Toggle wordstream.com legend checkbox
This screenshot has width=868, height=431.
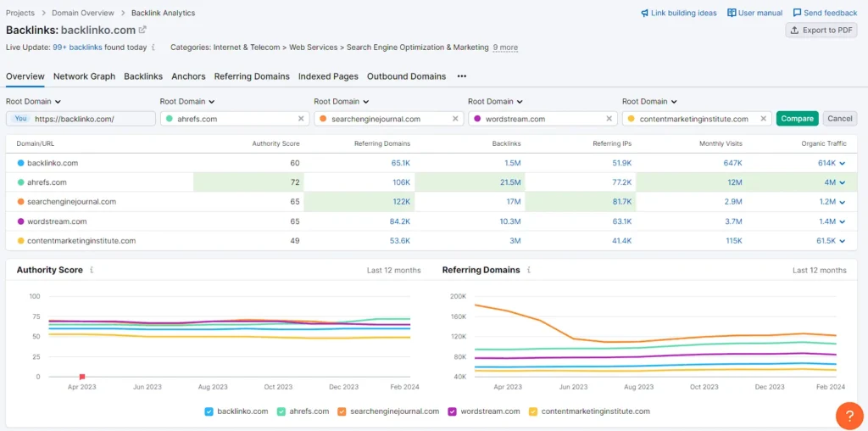[x=452, y=411]
